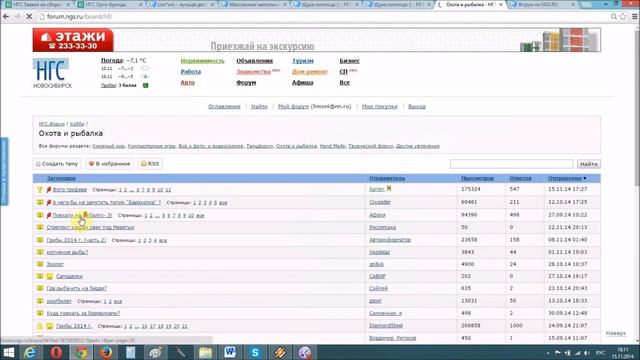640x360 pixels.
Task: Open the Знакомства link
Action: point(253,71)
